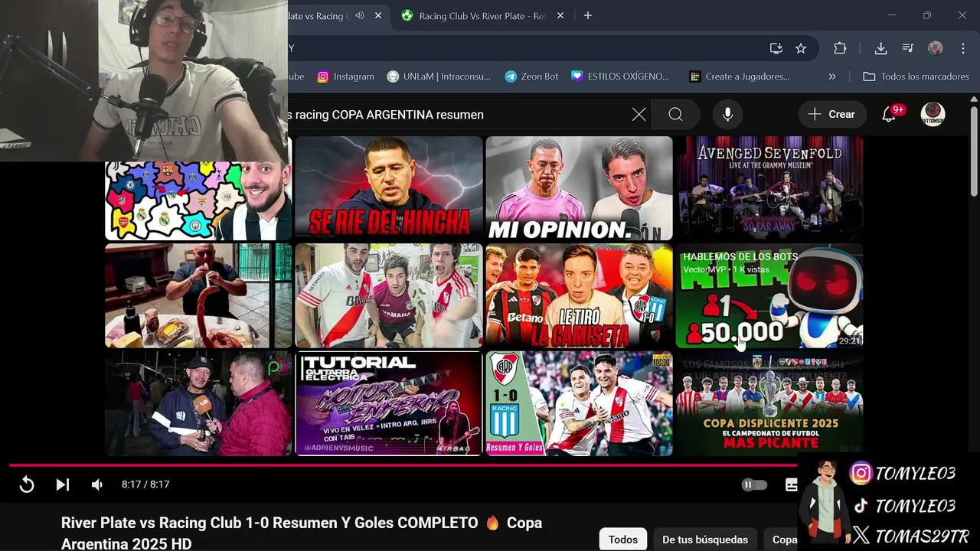The width and height of the screenshot is (980, 551).
Task: Open the man eating sausage thumbnail
Action: coord(198,295)
